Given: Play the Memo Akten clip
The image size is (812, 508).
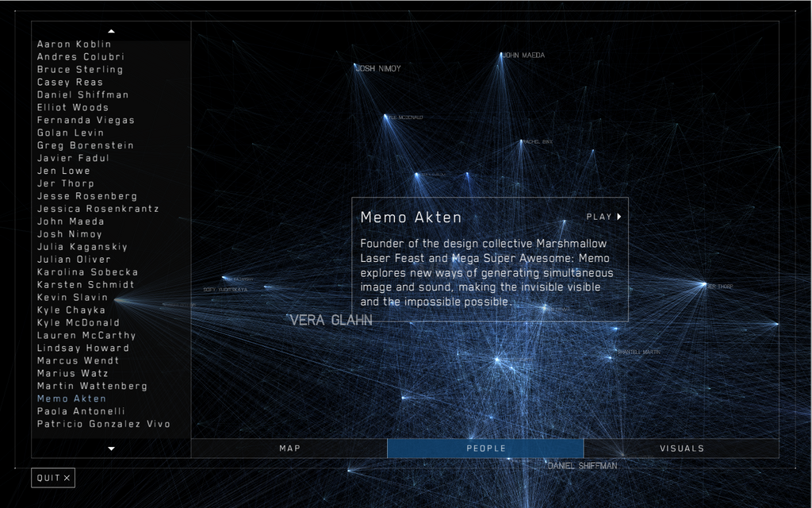Looking at the screenshot, I should coord(603,217).
